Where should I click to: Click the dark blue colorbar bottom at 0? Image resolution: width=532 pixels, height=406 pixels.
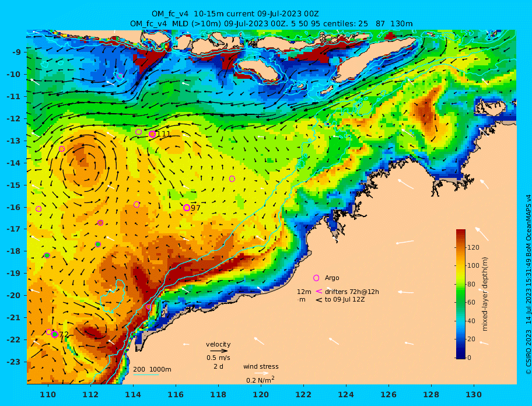pyautogui.click(x=461, y=356)
